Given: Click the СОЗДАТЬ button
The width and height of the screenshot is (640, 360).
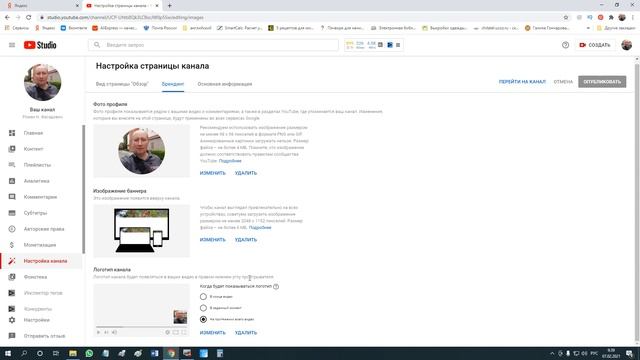Looking at the screenshot, I should tap(595, 45).
